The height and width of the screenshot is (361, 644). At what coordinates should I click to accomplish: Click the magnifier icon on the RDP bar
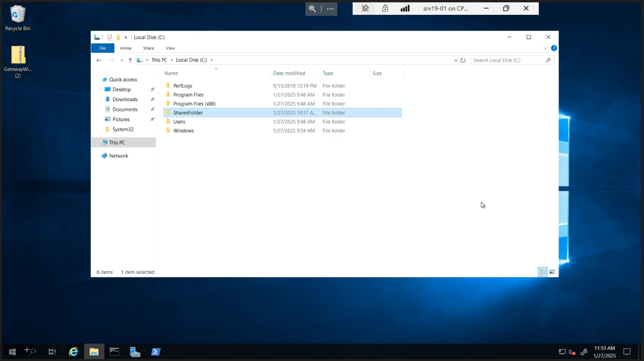point(313,9)
